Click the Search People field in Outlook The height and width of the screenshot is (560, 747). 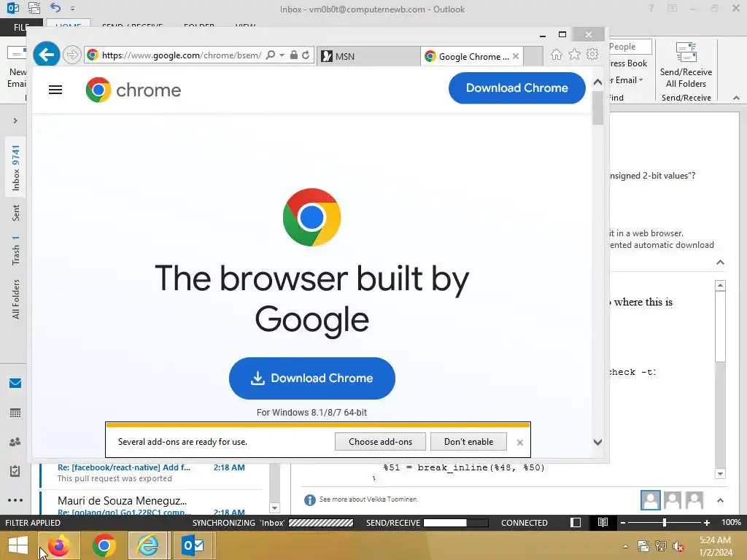(630, 46)
